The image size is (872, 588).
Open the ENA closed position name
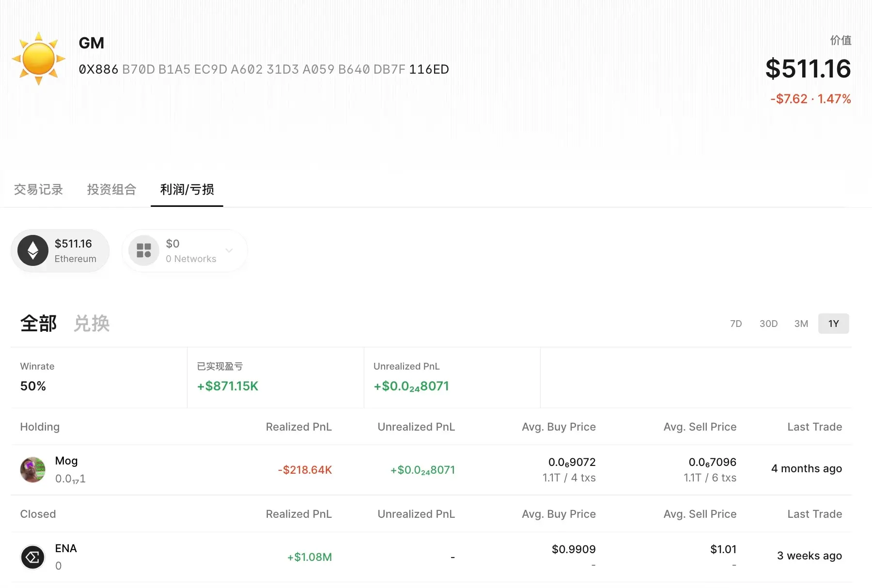(x=66, y=548)
